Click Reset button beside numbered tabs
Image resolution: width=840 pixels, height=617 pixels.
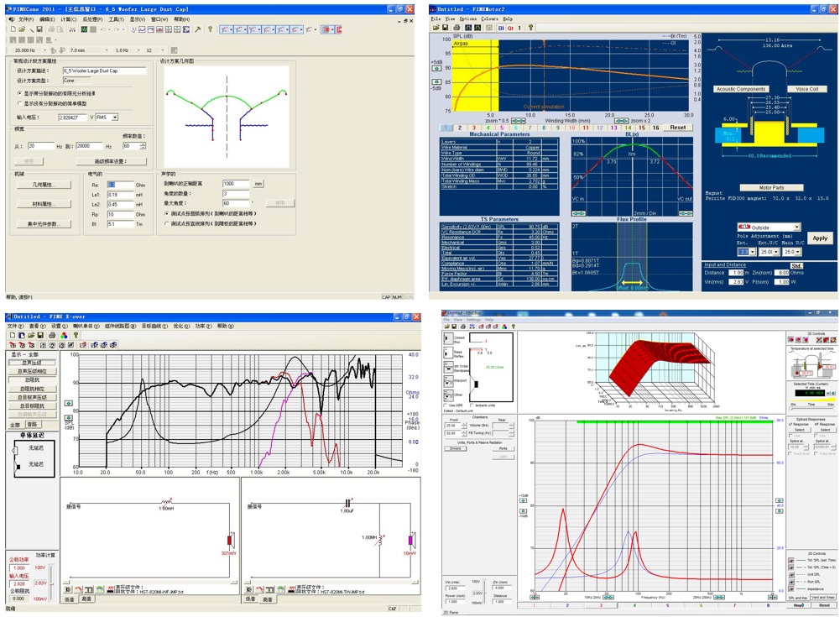tap(678, 128)
